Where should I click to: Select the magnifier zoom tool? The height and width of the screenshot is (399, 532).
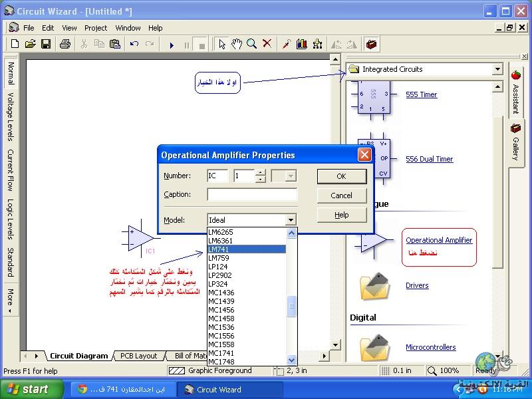click(252, 44)
